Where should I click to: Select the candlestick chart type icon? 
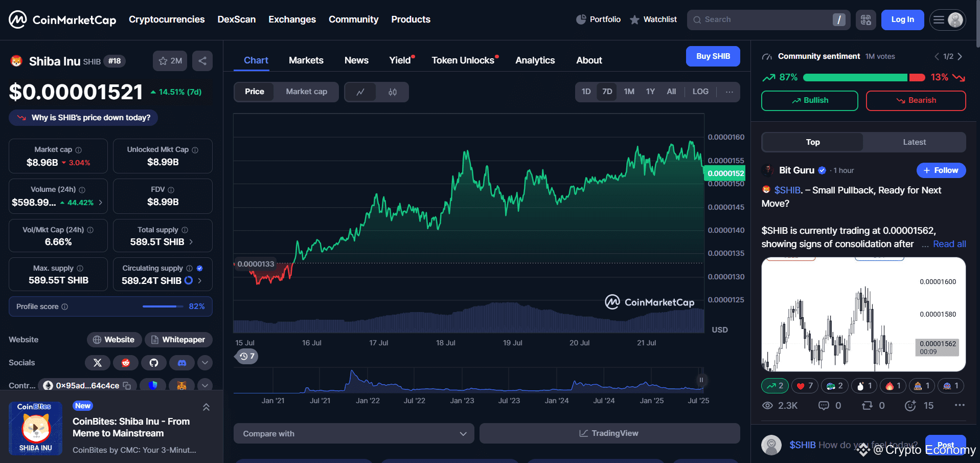point(393,92)
